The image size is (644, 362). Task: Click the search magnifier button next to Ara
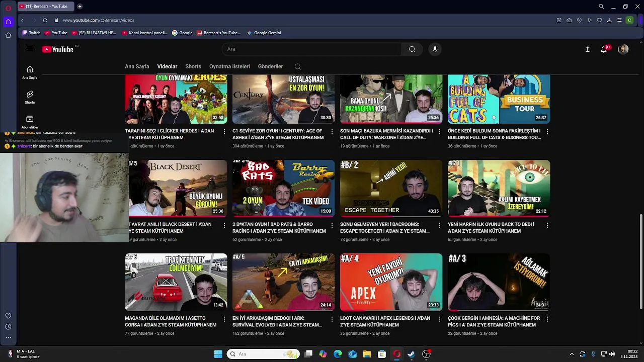(412, 49)
